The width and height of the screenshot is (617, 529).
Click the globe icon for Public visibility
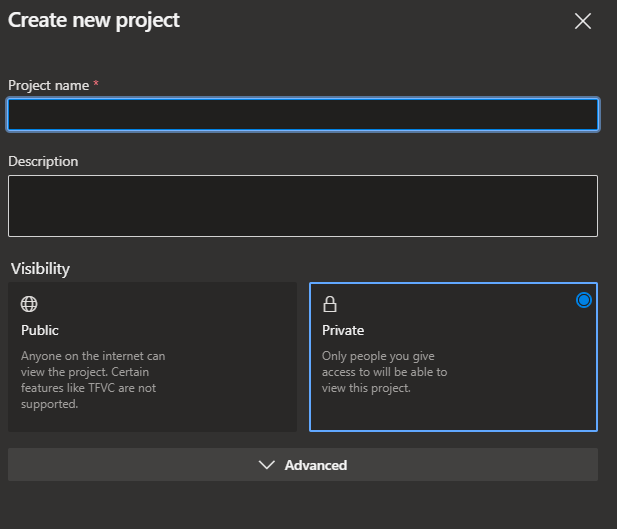29,304
